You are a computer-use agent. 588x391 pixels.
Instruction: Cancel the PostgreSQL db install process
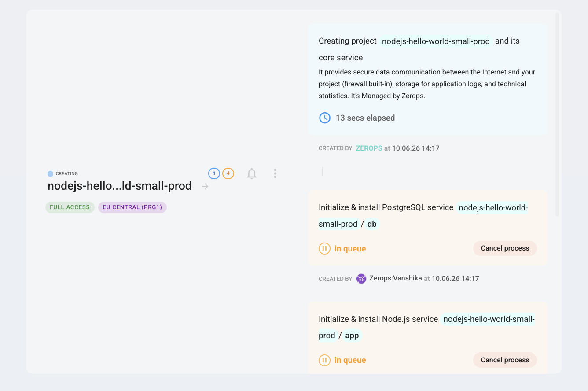pos(505,248)
